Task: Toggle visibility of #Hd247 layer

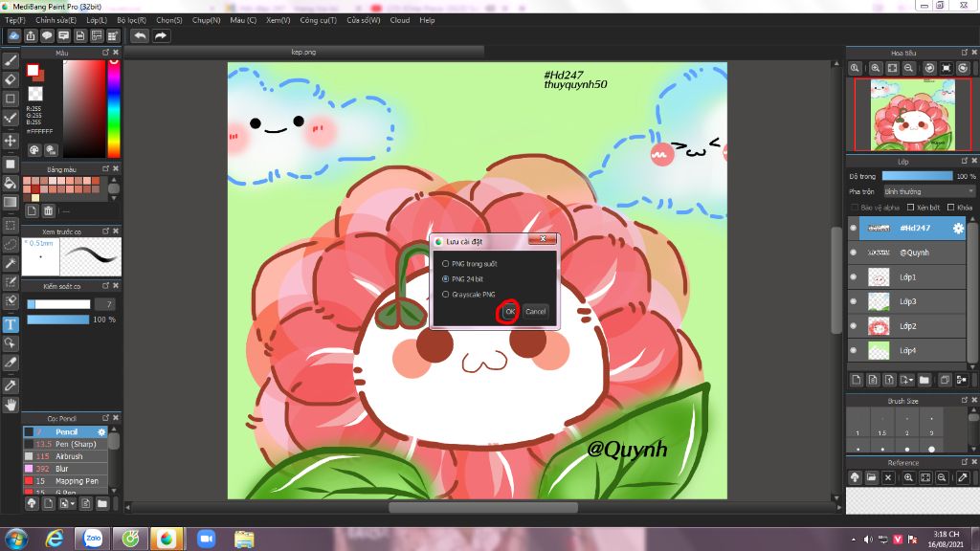Action: click(854, 228)
